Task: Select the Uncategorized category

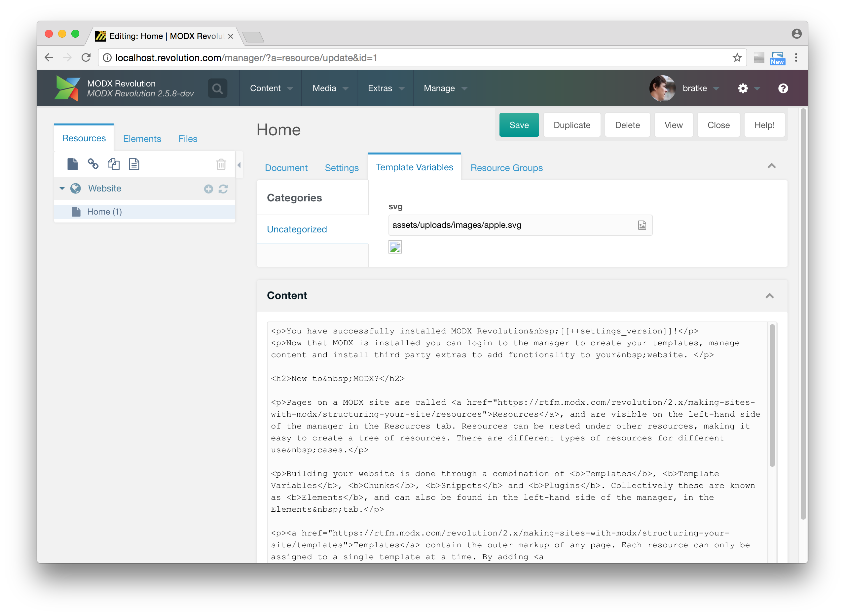Action: point(312,229)
